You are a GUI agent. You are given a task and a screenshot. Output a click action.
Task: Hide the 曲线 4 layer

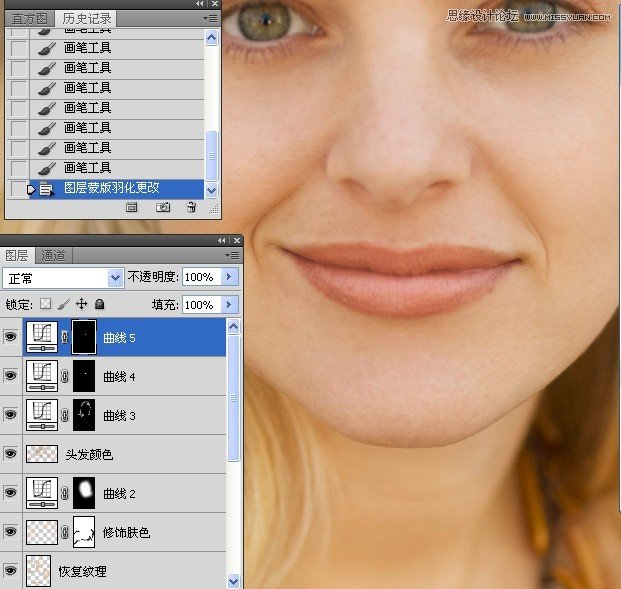(11, 376)
